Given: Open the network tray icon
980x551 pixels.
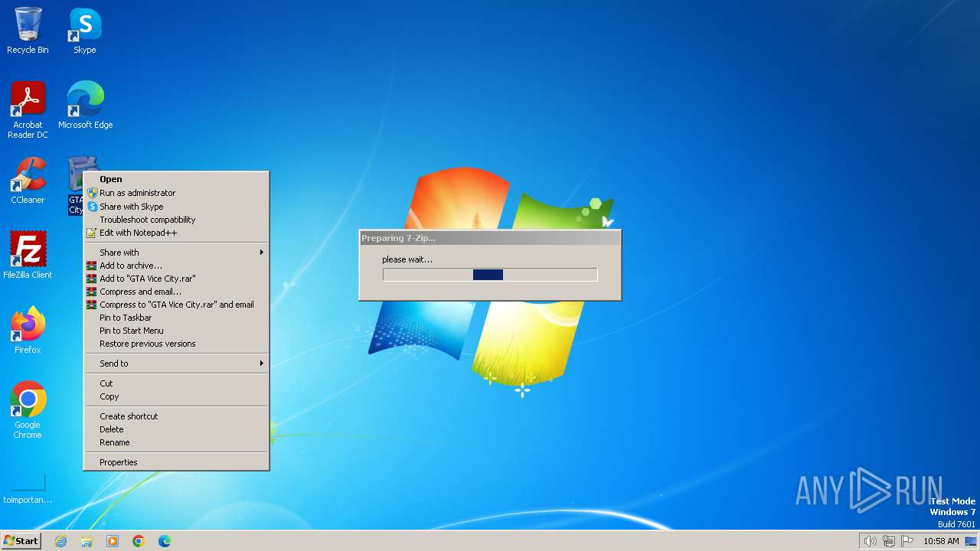Looking at the screenshot, I should click(x=889, y=541).
